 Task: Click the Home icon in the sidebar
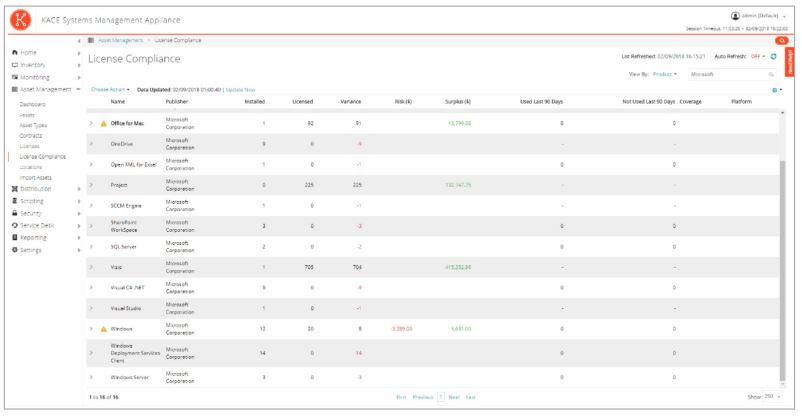[15, 53]
